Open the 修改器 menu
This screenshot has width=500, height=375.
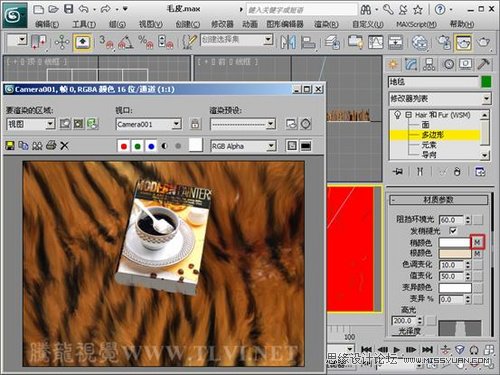coord(222,24)
